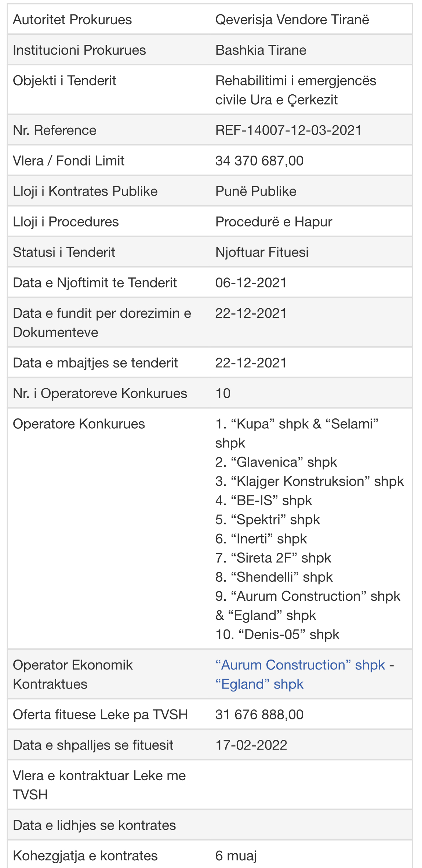
Task: Click the Oferta fituese Leke pa TVSH label
Action: pyautogui.click(x=100, y=715)
